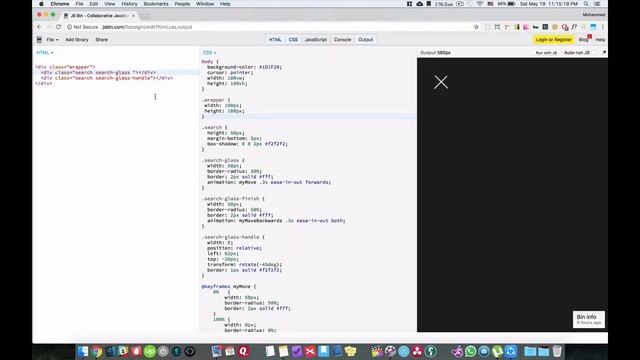
Task: Open the CSS panel language dropdown
Action: 209,53
